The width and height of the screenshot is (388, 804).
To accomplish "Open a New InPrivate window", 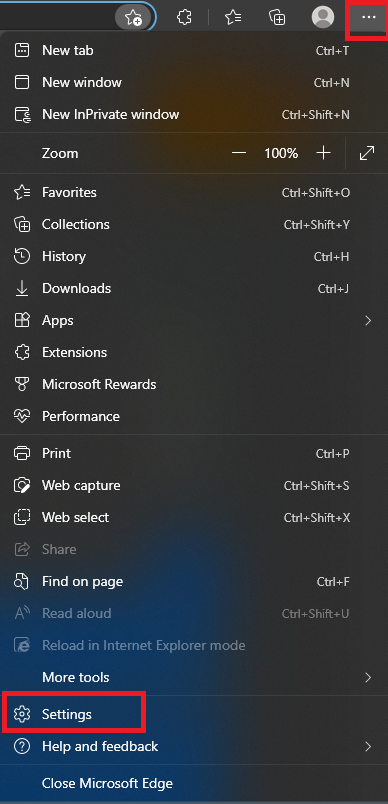I will click(x=194, y=114).
